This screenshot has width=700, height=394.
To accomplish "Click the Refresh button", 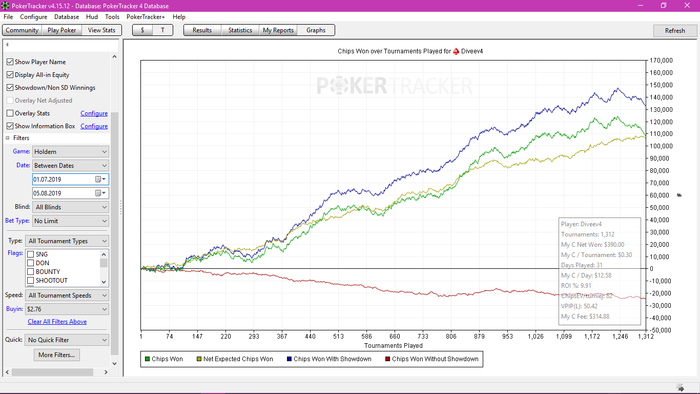I will pos(675,31).
